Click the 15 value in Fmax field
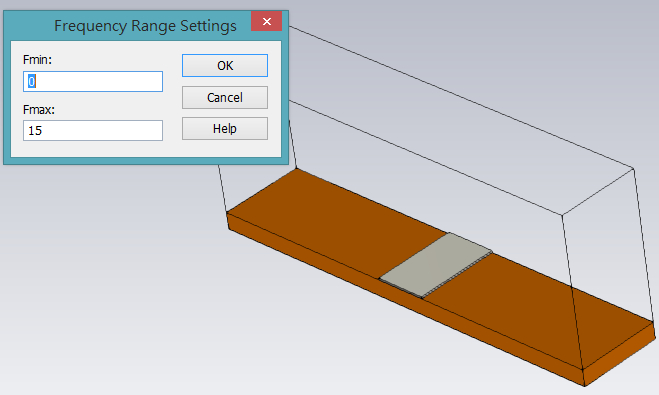The height and width of the screenshot is (395, 659). pos(35,131)
